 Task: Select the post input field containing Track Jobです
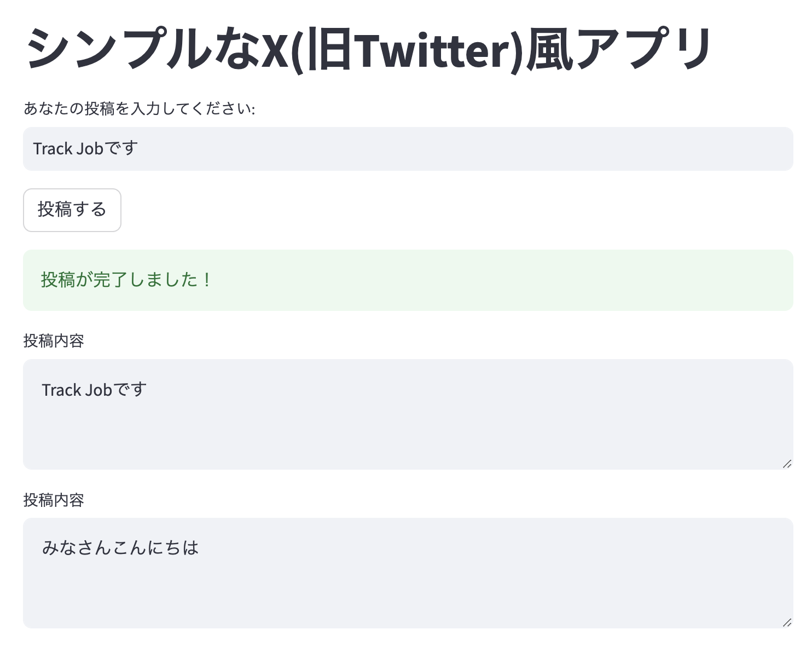coord(407,148)
